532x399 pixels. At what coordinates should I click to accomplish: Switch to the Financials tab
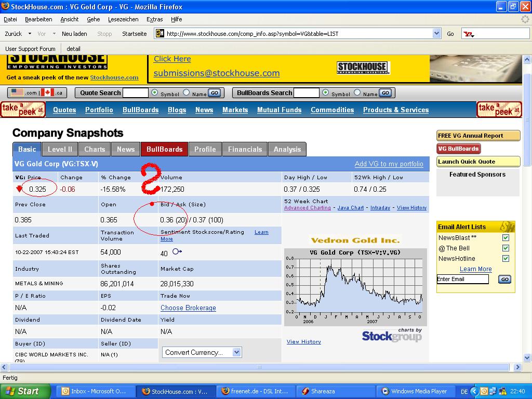(245, 149)
